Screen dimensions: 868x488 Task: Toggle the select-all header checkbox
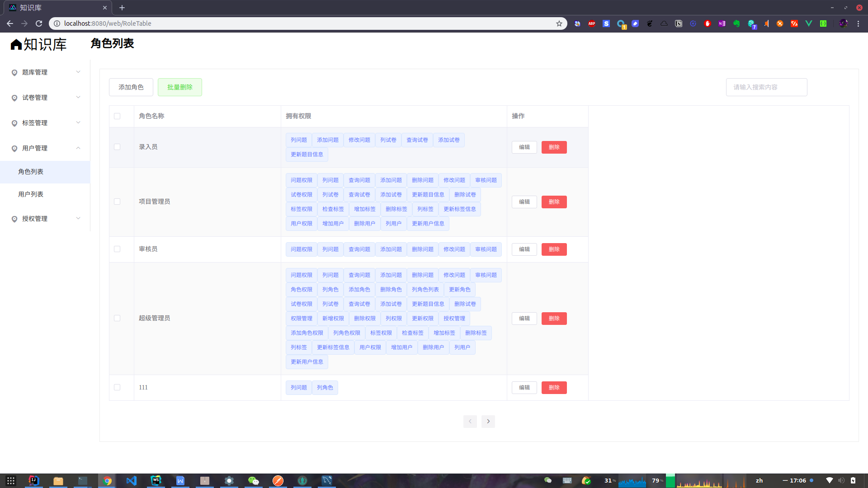point(117,116)
